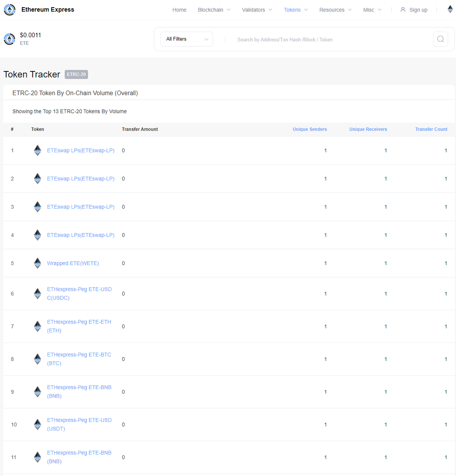Screen dimensions: 456x476
Task: Sort table by Unique Receivers column
Action: click(x=368, y=129)
